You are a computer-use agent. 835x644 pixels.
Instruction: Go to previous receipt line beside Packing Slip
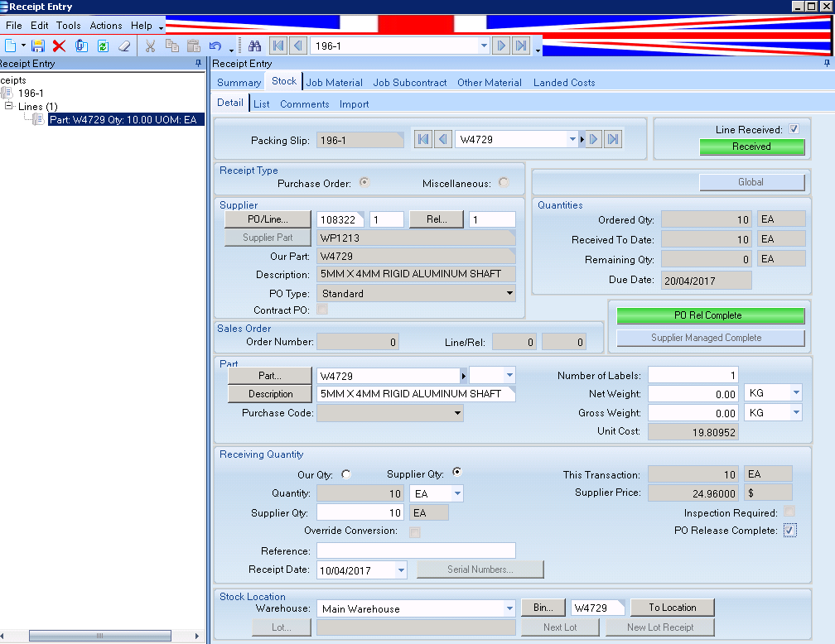click(443, 139)
